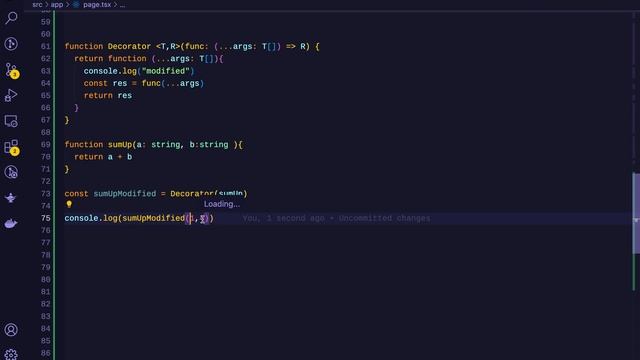This screenshot has height=360, width=640.
Task: Click the breadcrumb ellipsis after page.tsx
Action: click(122, 5)
